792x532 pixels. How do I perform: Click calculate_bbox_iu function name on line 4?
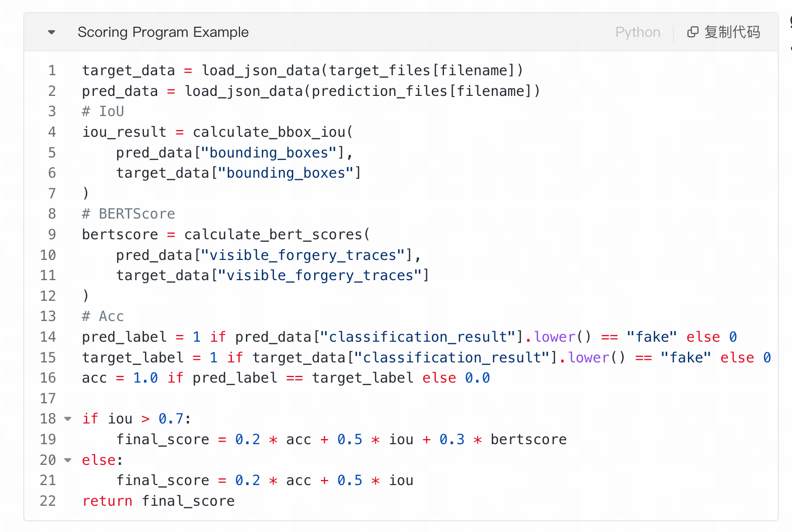[269, 132]
